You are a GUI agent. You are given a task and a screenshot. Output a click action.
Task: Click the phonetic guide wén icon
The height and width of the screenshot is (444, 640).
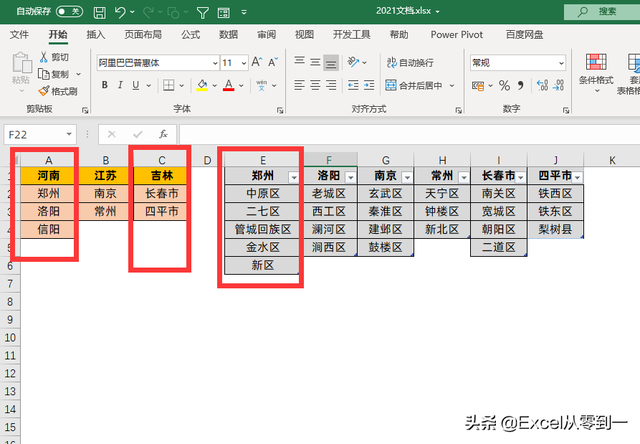tap(262, 85)
